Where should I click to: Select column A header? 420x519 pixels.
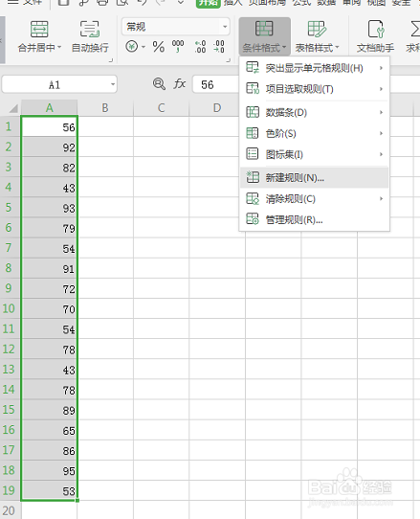tap(50, 108)
